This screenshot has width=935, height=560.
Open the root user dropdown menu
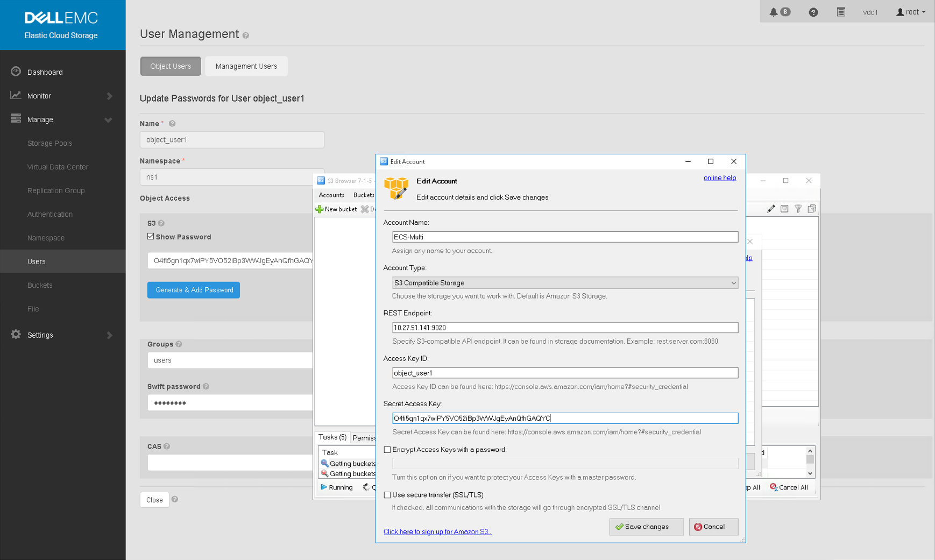pyautogui.click(x=911, y=12)
